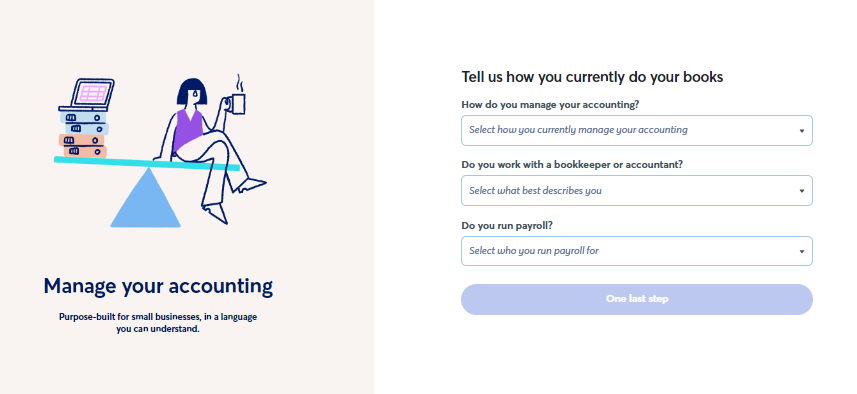Click the stack of binders illustration
The image size is (857, 394).
[84, 134]
